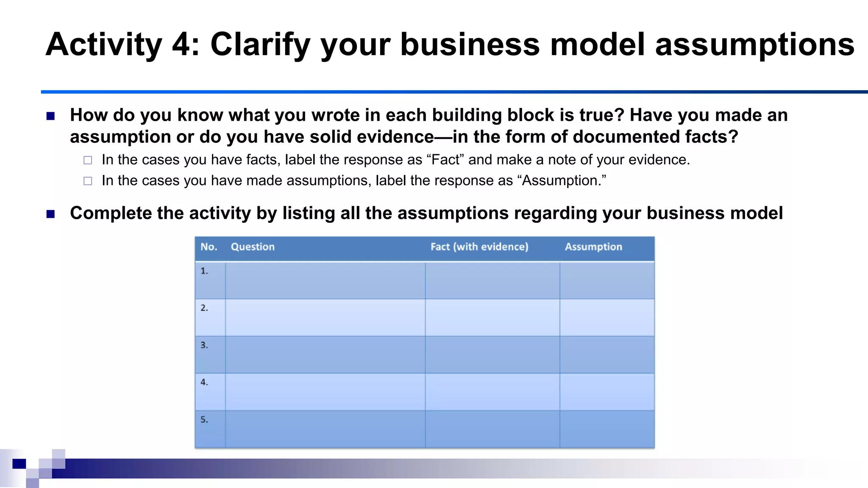Click the Fact cell in row 3

pyautogui.click(x=492, y=355)
